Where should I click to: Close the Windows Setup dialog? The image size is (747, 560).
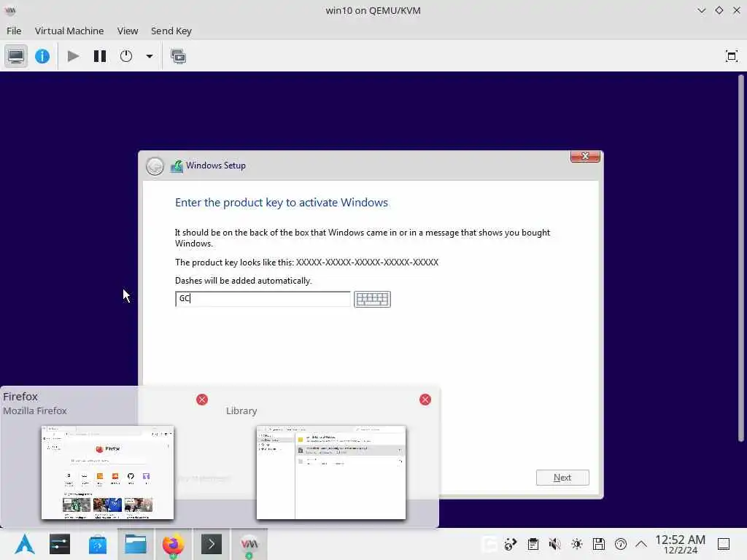click(585, 156)
